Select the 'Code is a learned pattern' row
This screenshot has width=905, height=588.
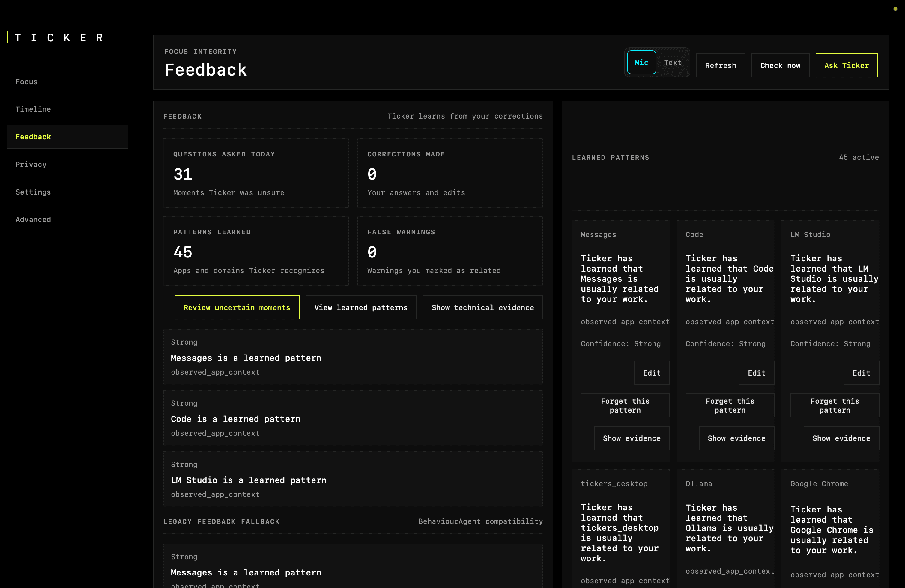(353, 418)
